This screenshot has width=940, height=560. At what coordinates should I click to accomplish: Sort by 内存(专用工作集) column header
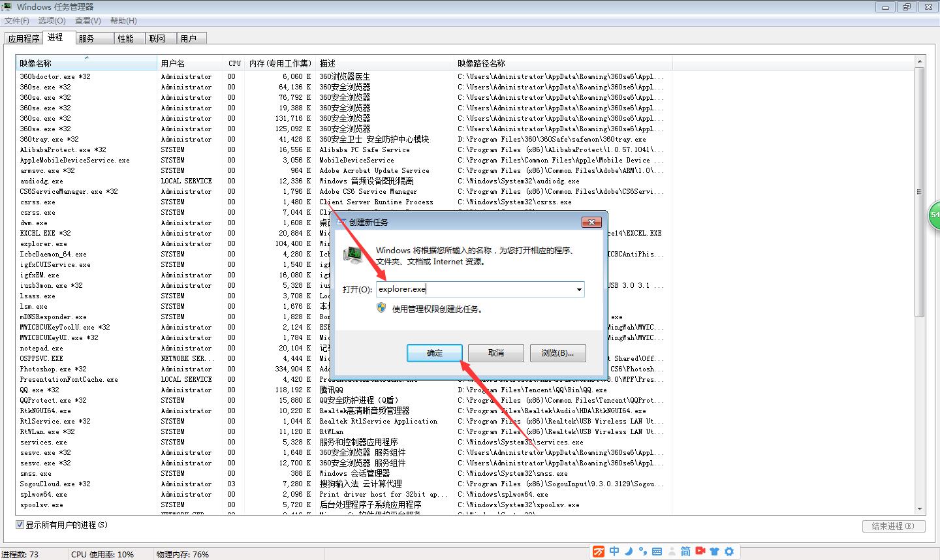tap(281, 63)
